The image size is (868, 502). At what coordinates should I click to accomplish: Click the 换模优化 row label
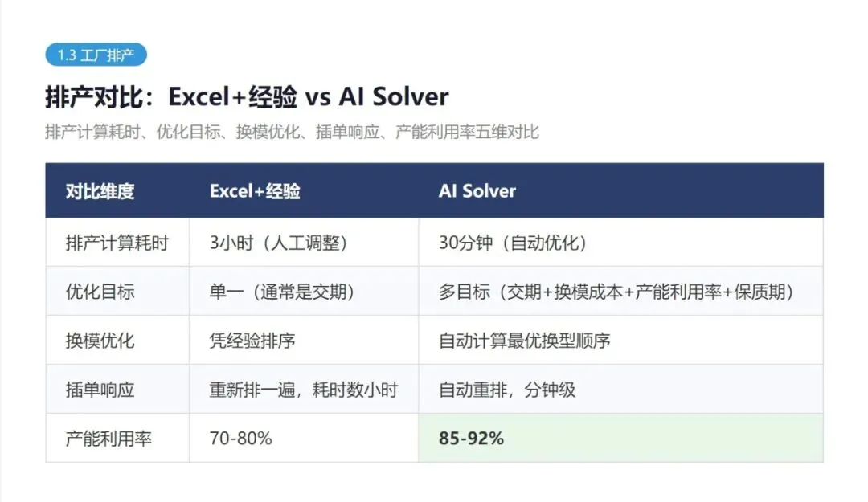click(x=117, y=340)
